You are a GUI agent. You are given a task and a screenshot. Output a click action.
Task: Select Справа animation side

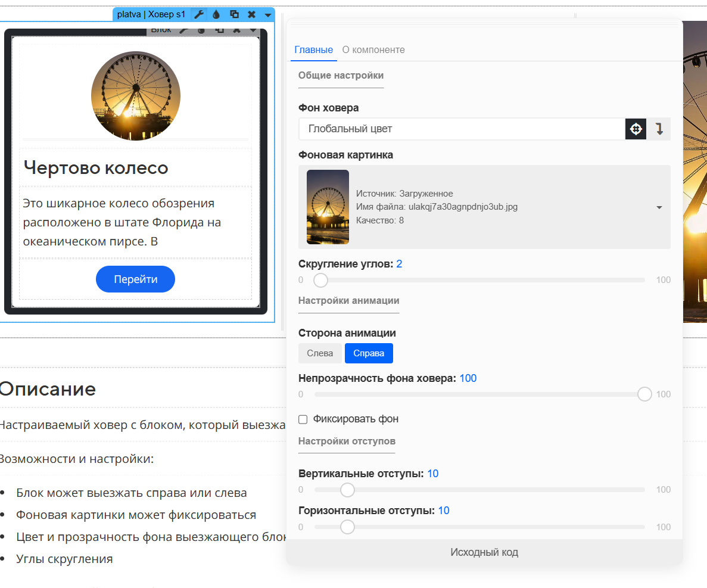[x=369, y=353]
